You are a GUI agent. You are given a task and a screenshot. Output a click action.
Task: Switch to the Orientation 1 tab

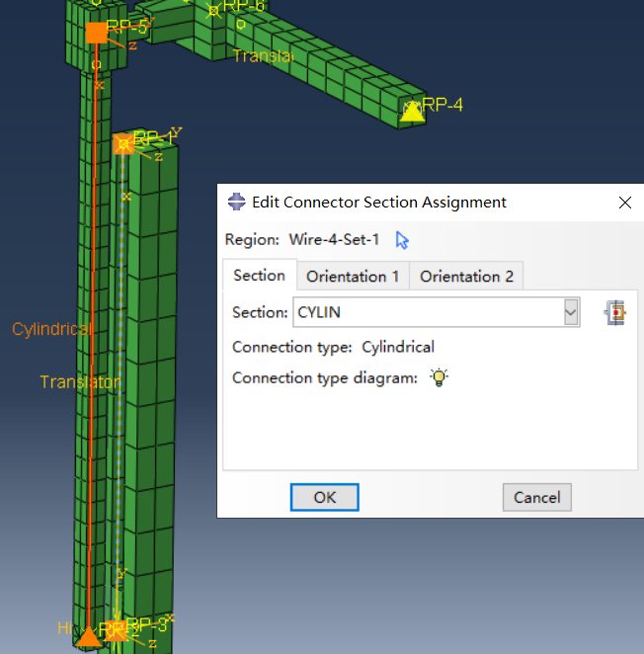[353, 277]
